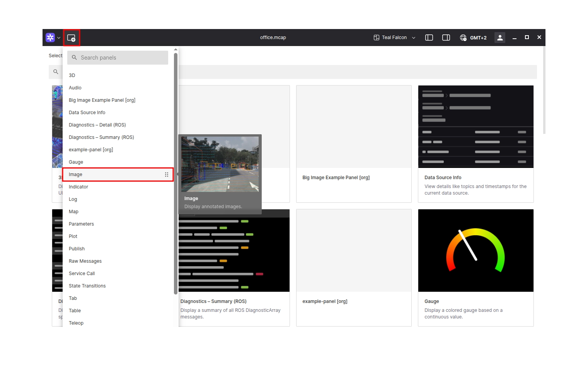Open the user account menu

click(x=499, y=37)
